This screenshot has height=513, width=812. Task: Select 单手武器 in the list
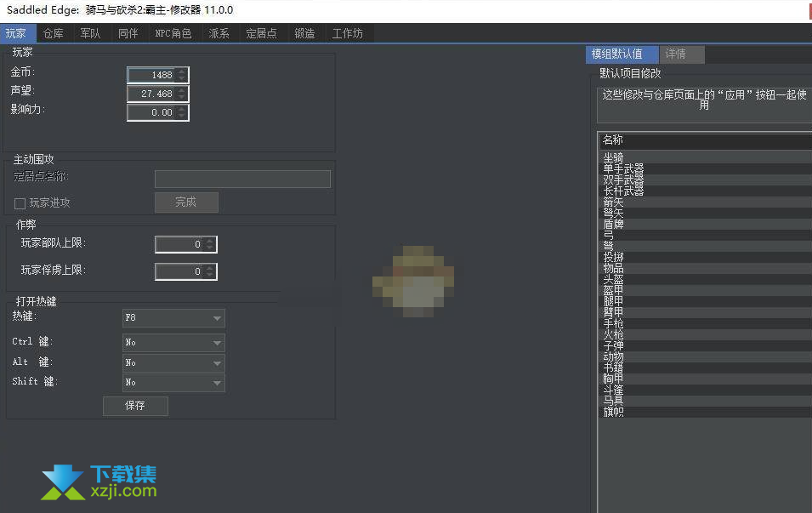[706, 169]
